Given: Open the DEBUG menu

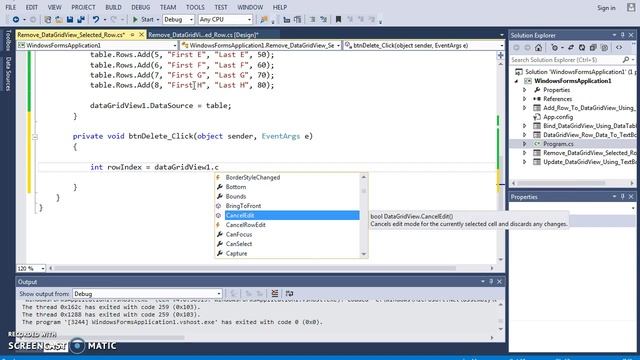Looking at the screenshot, I should pos(140,7).
